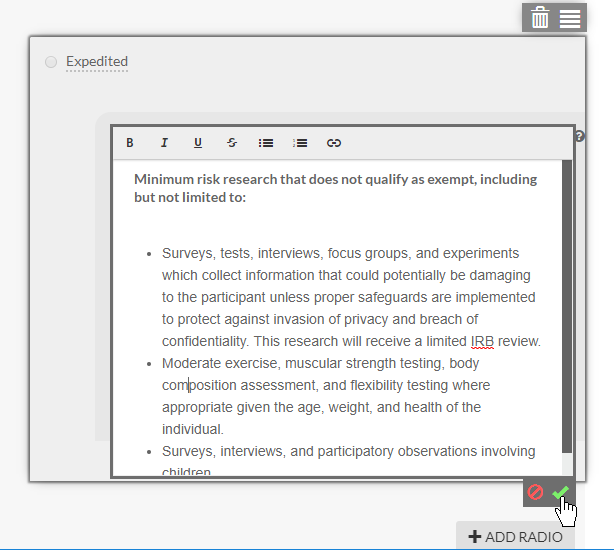614x550 pixels.
Task: Click the editor's vertical scrollbar
Action: point(567,300)
